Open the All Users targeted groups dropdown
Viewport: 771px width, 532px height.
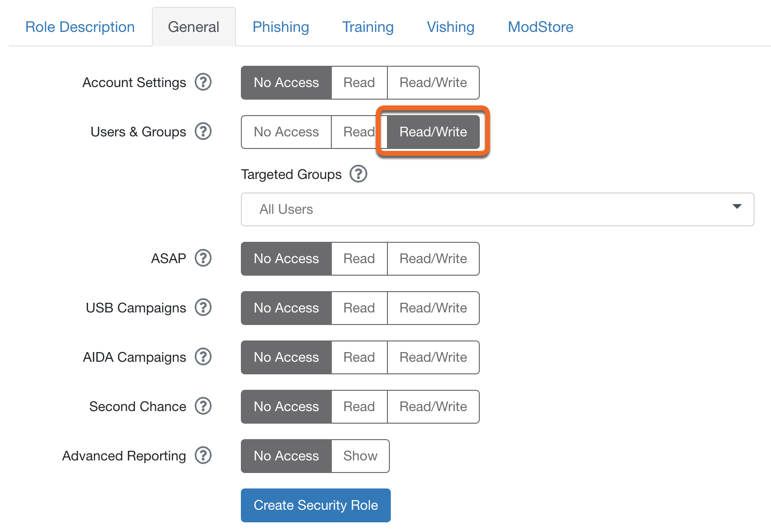(x=498, y=209)
